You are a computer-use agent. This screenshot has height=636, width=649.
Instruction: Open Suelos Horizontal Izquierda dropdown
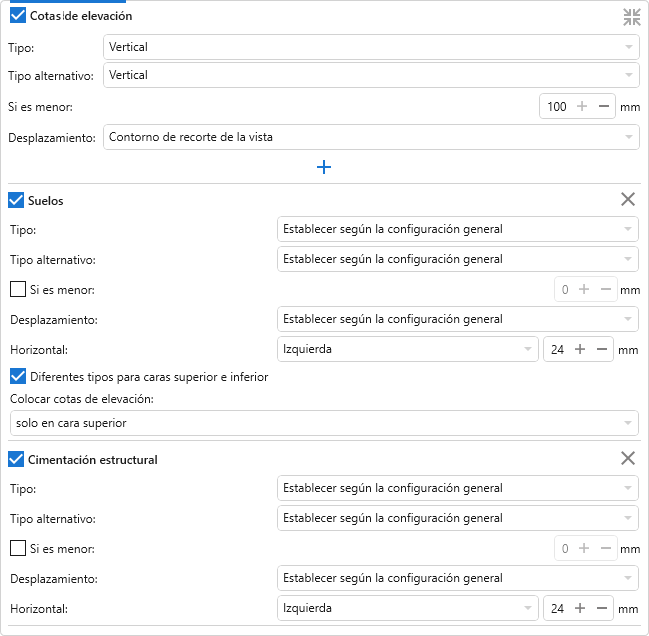point(407,350)
